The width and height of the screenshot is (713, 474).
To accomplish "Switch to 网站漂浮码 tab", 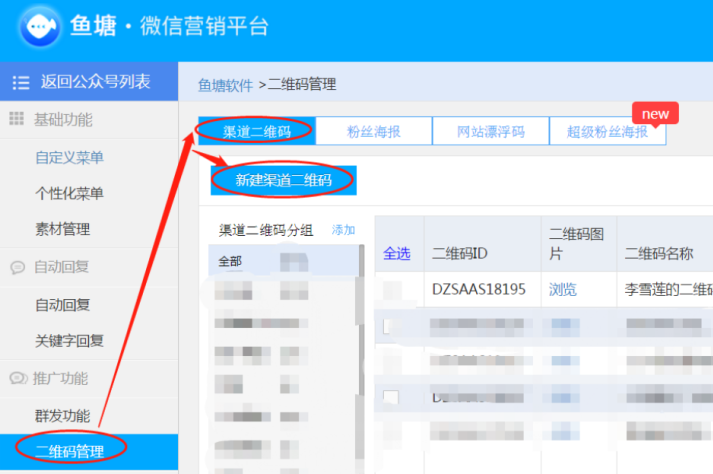I will click(491, 131).
